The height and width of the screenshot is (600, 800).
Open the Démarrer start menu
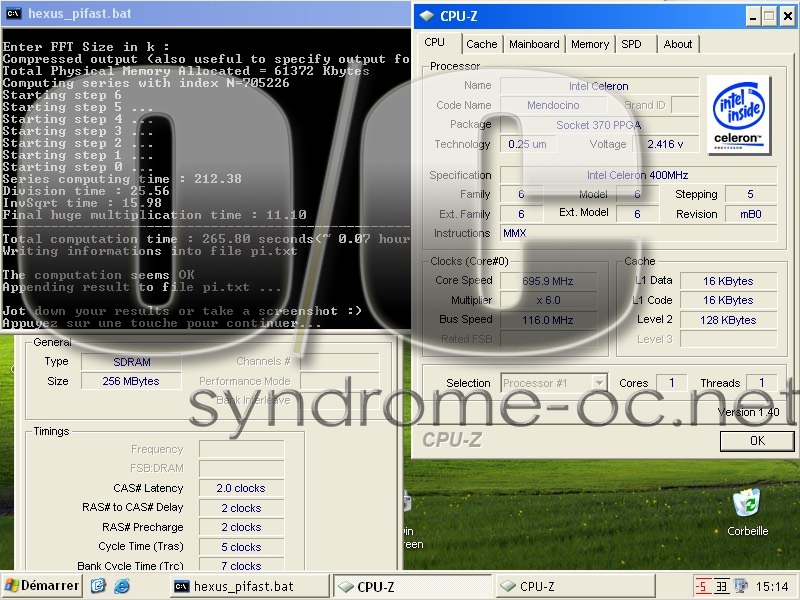[x=42, y=586]
